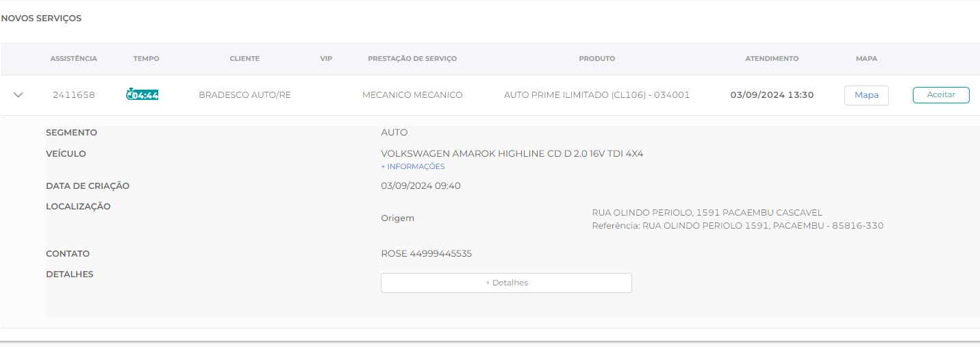Image resolution: width=980 pixels, height=347 pixels.
Task: Click the Atendimento column header
Action: [772, 59]
